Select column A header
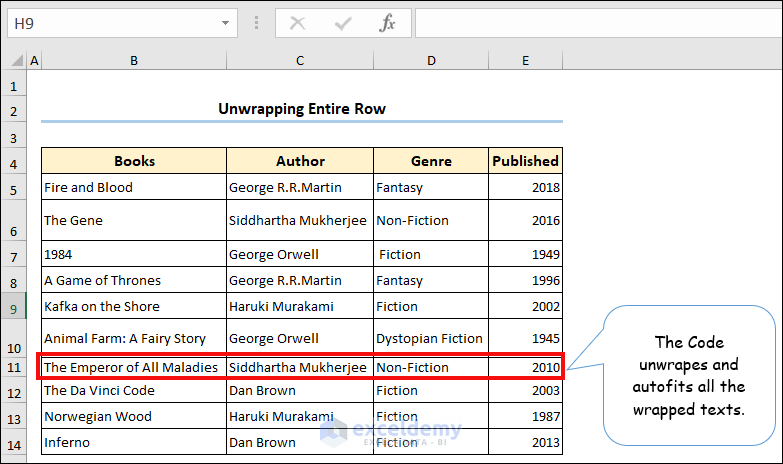The image size is (783, 464). 34,60
